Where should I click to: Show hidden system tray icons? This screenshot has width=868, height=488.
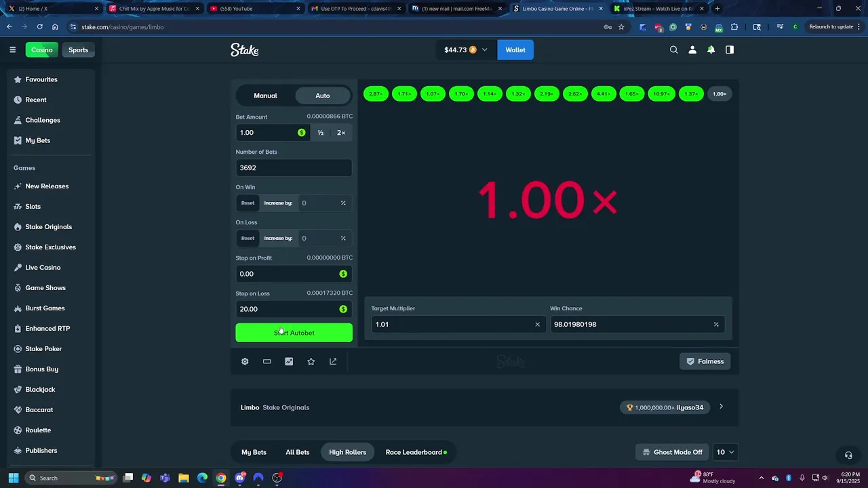click(x=761, y=478)
